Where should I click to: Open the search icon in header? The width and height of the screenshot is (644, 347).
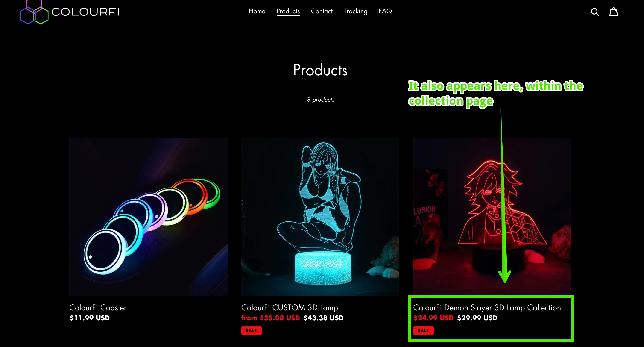[x=595, y=12]
